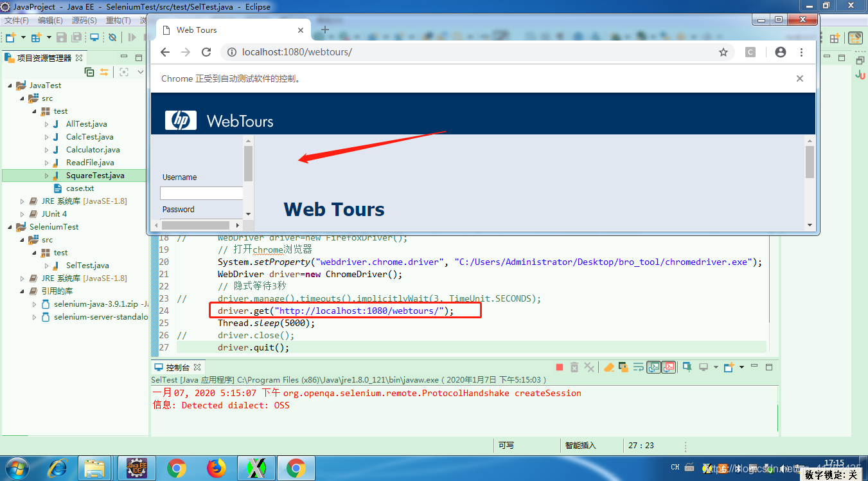Click the Chrome address bar URL
This screenshot has height=481, width=868.
[x=297, y=52]
